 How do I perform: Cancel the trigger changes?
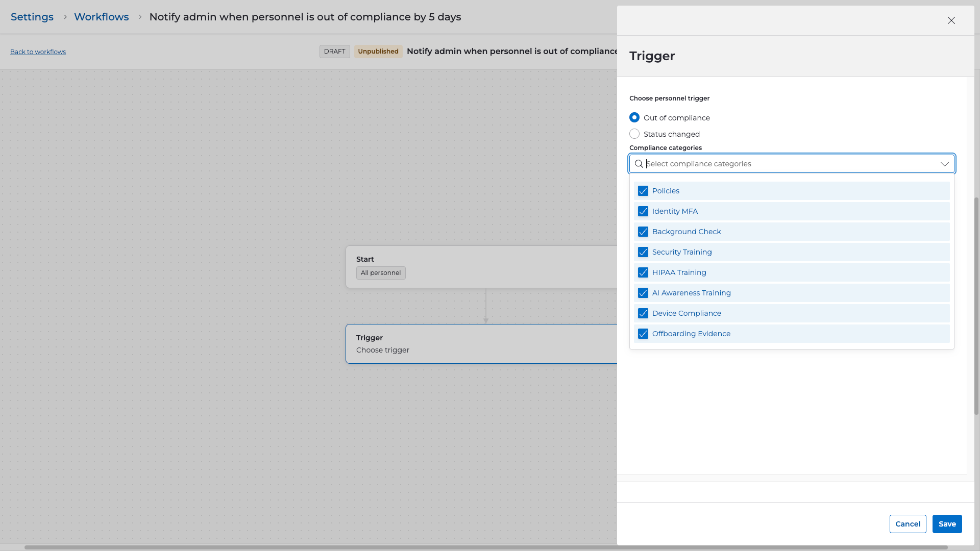[908, 524]
